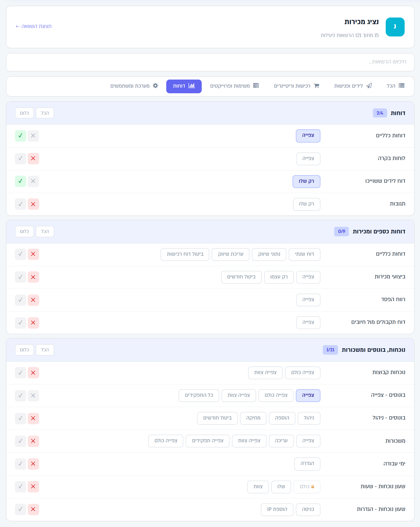Allow דוח לידים ששוייכו with green check

tap(21, 181)
